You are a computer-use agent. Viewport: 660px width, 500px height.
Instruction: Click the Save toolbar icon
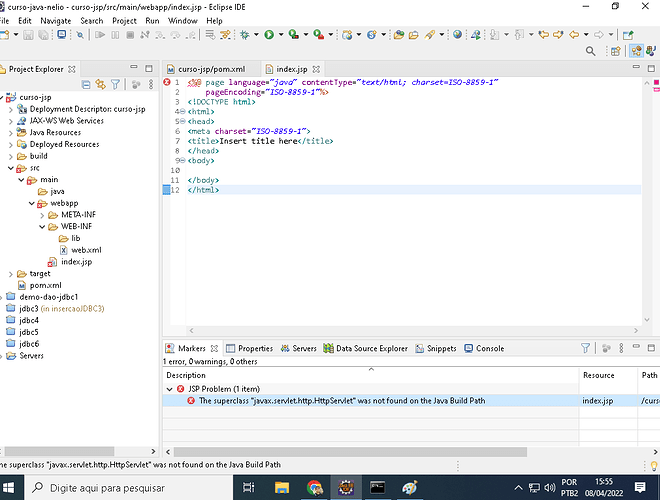pyautogui.click(x=28, y=35)
